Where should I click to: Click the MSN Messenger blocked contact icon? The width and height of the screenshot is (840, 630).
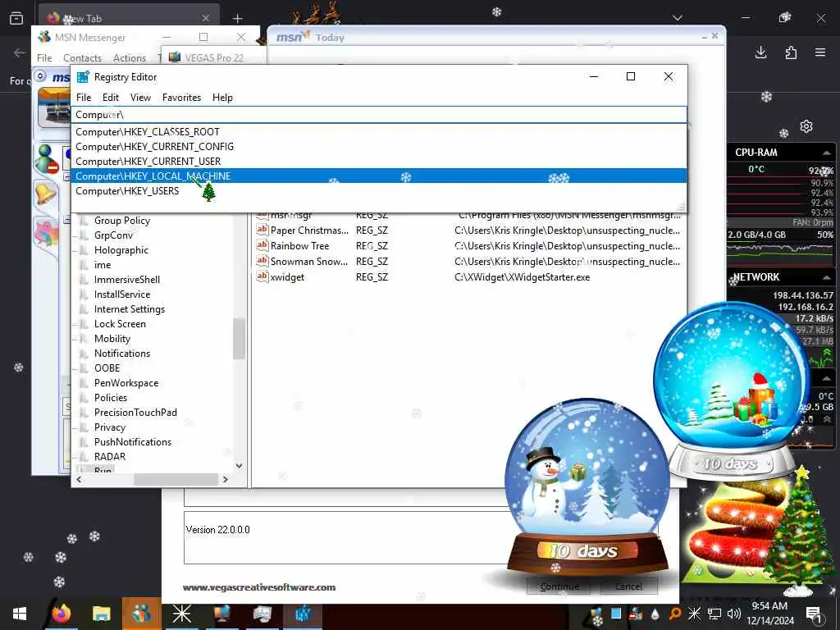(46, 158)
